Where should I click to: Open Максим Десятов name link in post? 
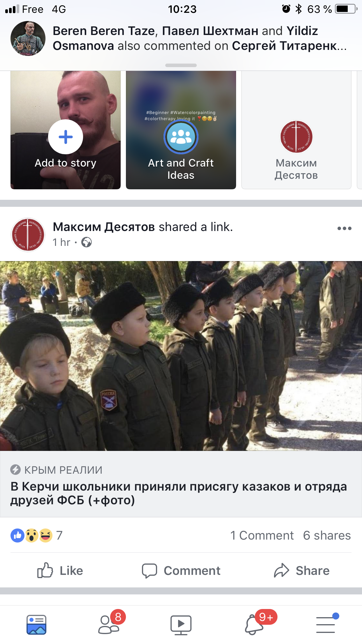point(104,227)
